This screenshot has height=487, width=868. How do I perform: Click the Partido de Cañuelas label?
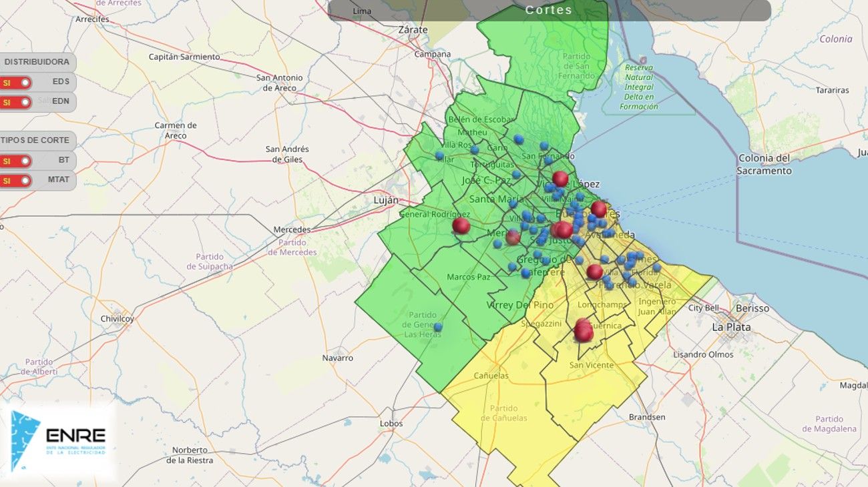[x=503, y=413]
